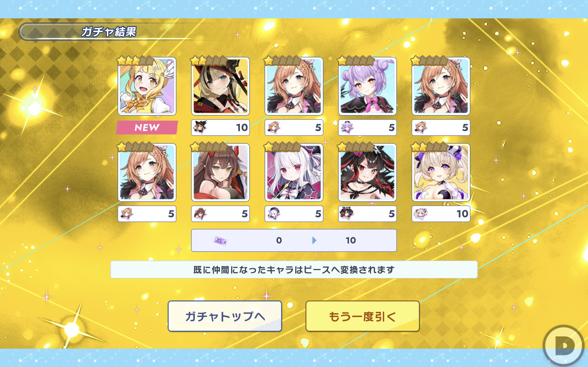Click the purple PT ticket icon
Screen dimensions: 588x367
(x=220, y=241)
